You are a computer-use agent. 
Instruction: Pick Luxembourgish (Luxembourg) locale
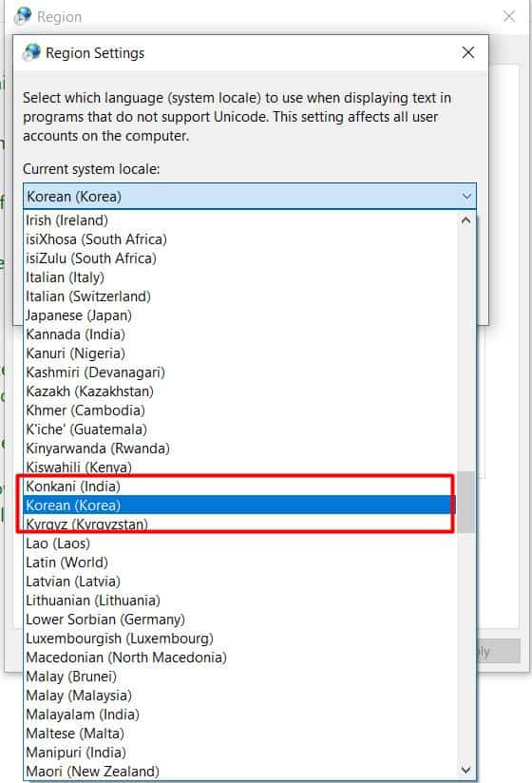(x=240, y=639)
